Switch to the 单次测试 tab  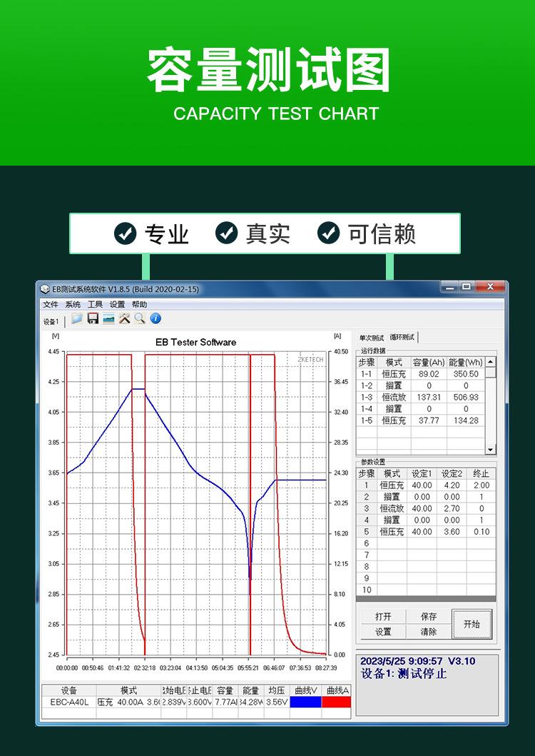coord(371,338)
